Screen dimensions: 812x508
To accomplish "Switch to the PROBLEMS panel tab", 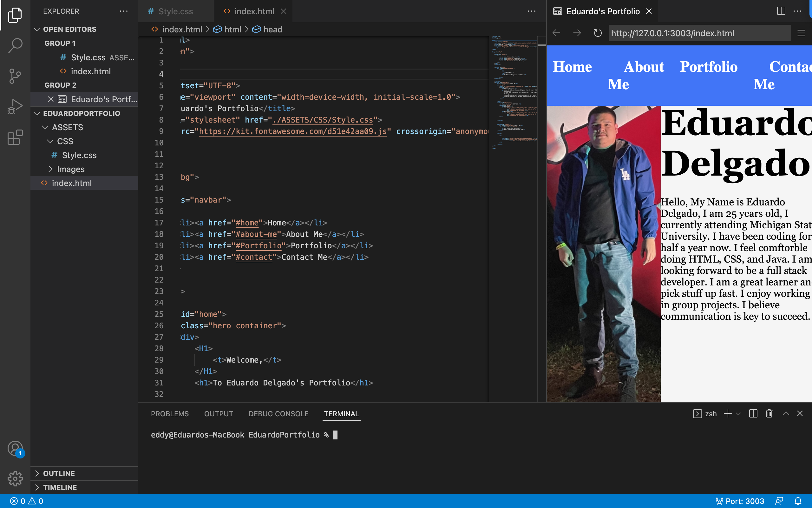I will (x=170, y=414).
